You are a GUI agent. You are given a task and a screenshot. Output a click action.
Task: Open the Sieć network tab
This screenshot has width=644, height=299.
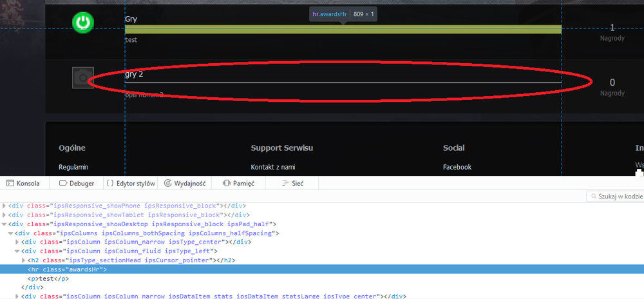[x=292, y=183]
